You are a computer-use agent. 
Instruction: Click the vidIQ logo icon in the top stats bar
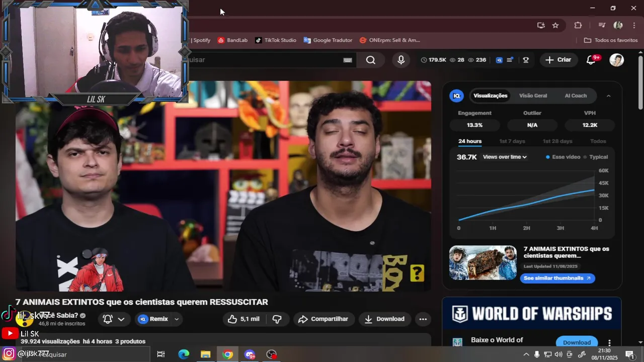click(x=499, y=60)
